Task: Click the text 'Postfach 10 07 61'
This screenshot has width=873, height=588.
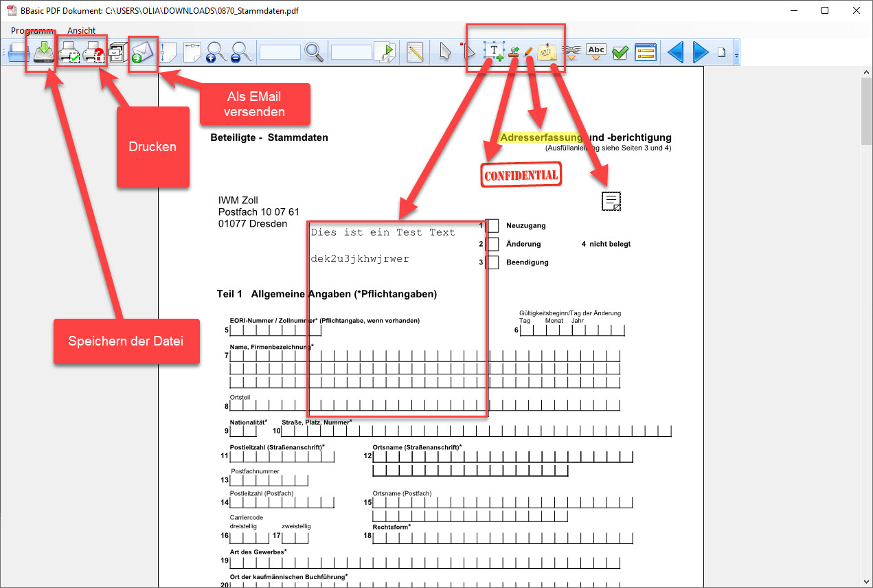Action: (259, 212)
